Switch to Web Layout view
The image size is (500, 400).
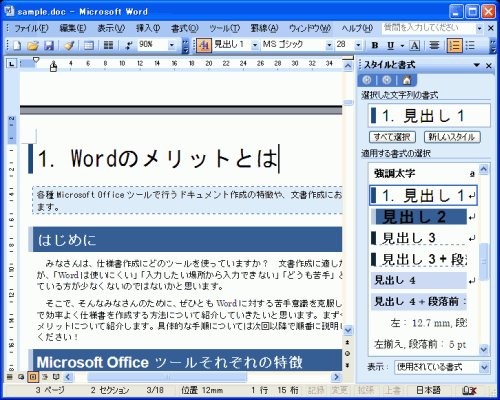pos(21,377)
